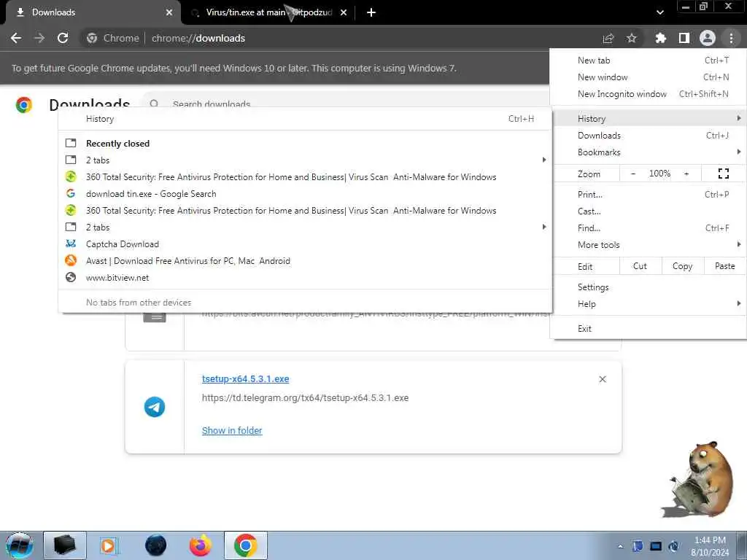Open the tsetup-x64.5.3.1.exe file link
The image size is (747, 560).
[245, 379]
